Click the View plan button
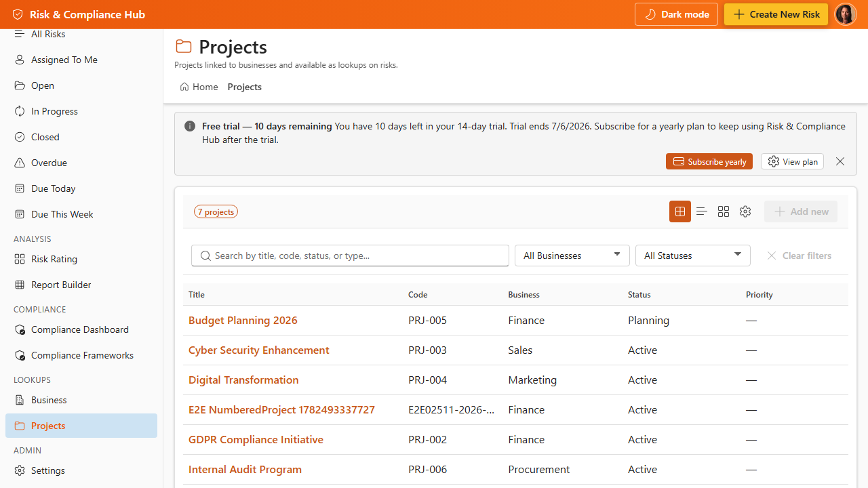The width and height of the screenshot is (868, 488). pyautogui.click(x=792, y=161)
